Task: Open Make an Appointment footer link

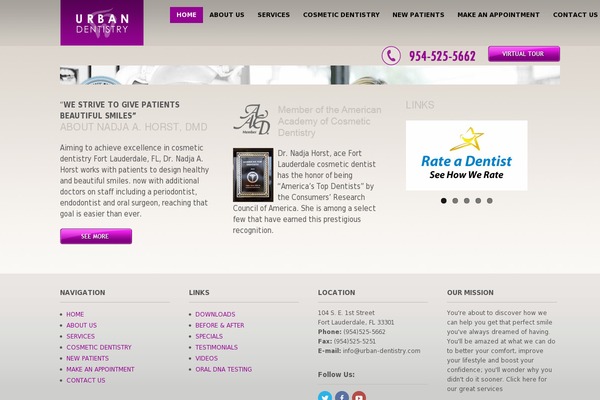Action: pos(100,369)
